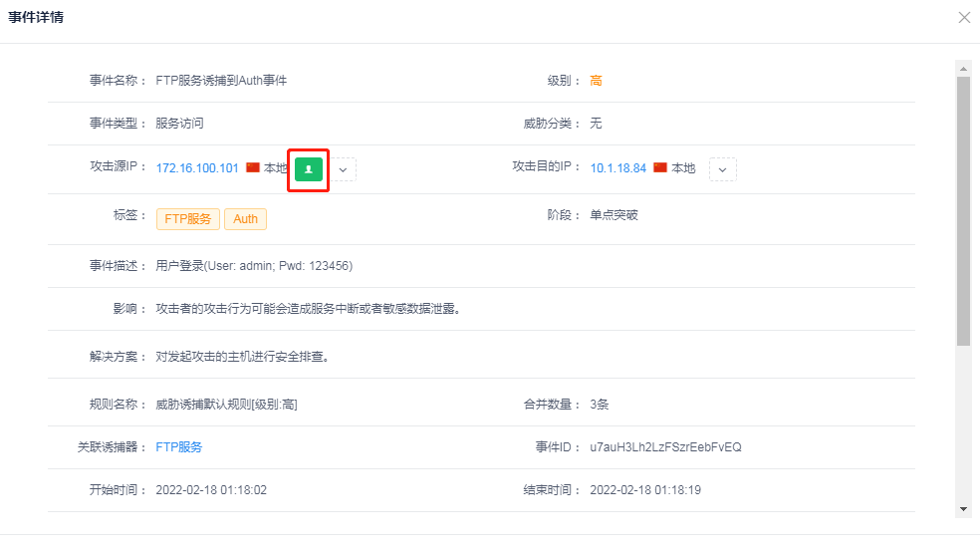Expand dropdown next to attack destination IP

[722, 169]
